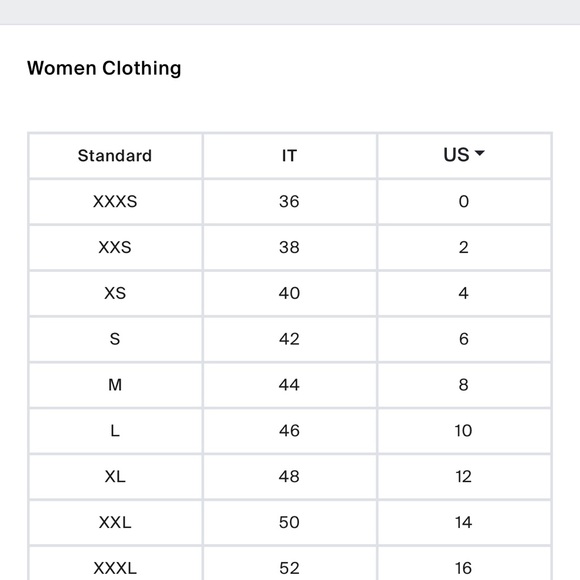This screenshot has width=580, height=580.
Task: Click the US size 0 cell
Action: click(x=464, y=202)
